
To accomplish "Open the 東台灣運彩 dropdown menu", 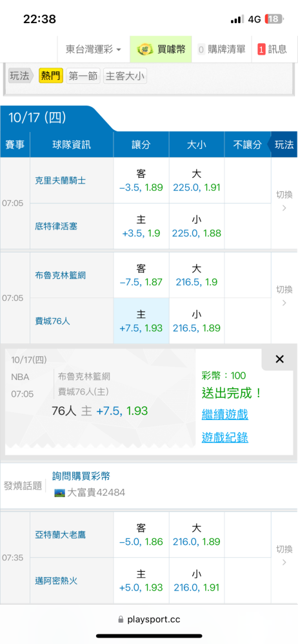I will click(x=94, y=50).
